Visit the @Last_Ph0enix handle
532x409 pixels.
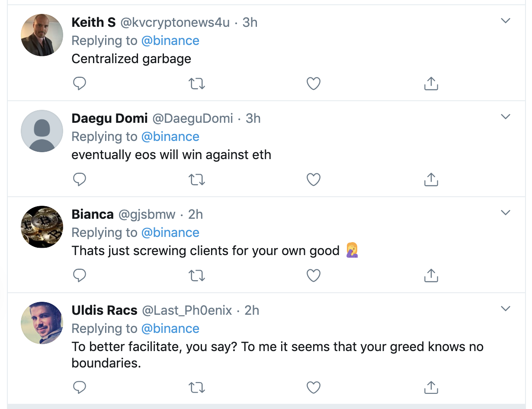tap(187, 310)
